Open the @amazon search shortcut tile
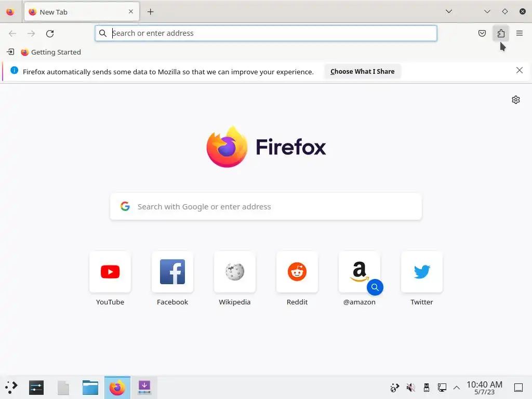 coord(360,272)
